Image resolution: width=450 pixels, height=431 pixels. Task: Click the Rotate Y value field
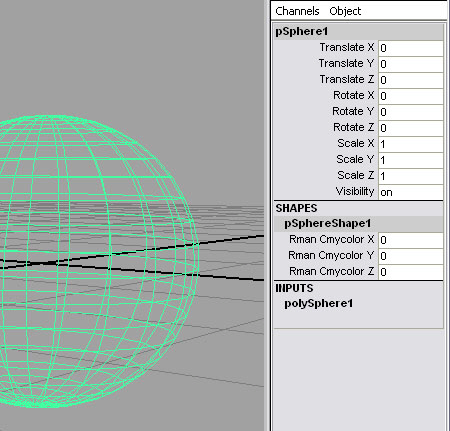(x=411, y=112)
